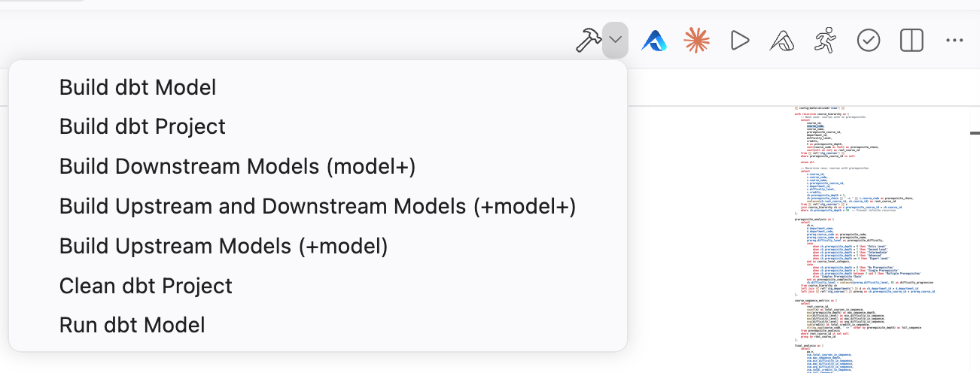The width and height of the screenshot is (980, 373).
Task: Click the paper-plane shaped A icon
Action: (783, 40)
